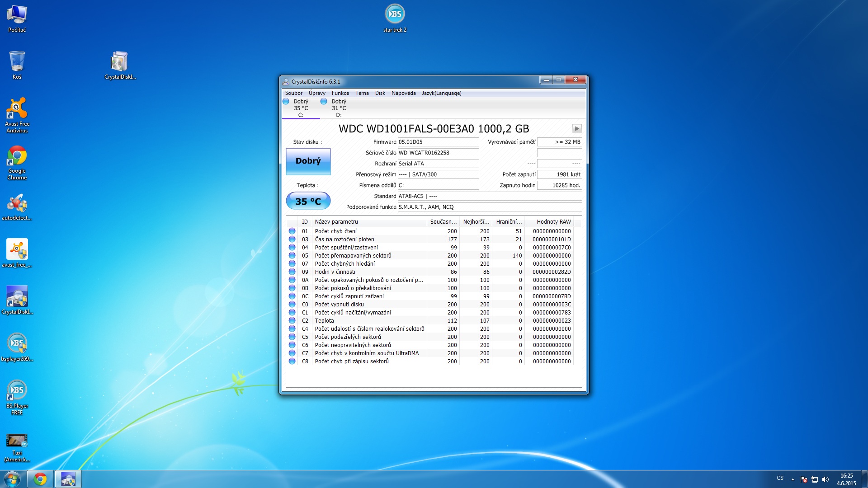Image resolution: width=868 pixels, height=488 pixels.
Task: Switch to the D: drive tab
Action: point(338,108)
